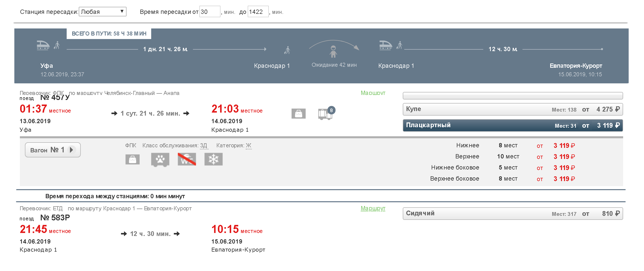Screen dimensions: 644x271
Task: Click the waiting person icon above 'Ожидание 42 мин'
Action: click(x=333, y=51)
